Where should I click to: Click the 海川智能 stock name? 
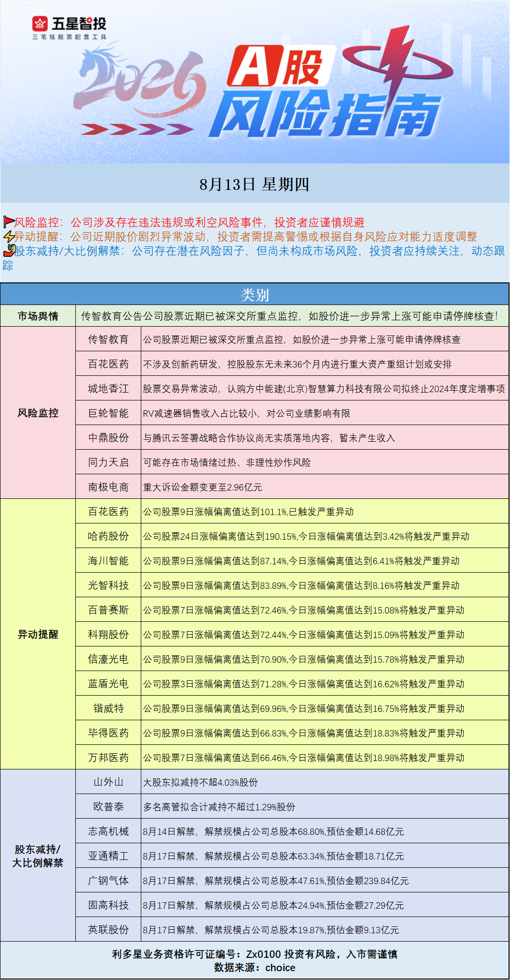(108, 560)
